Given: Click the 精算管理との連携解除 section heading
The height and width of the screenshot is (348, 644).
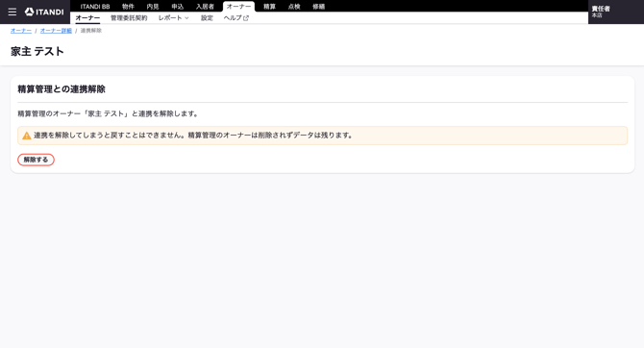Looking at the screenshot, I should coord(62,89).
